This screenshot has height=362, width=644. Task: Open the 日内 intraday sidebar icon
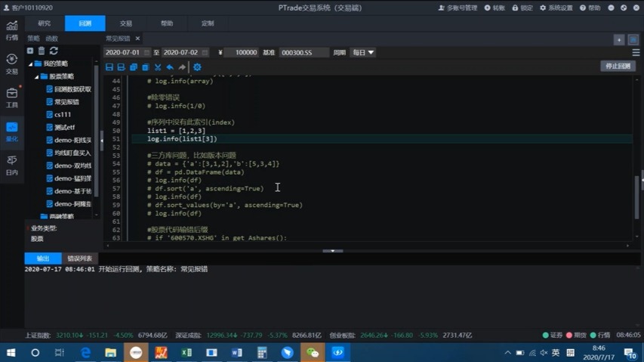pos(11,166)
